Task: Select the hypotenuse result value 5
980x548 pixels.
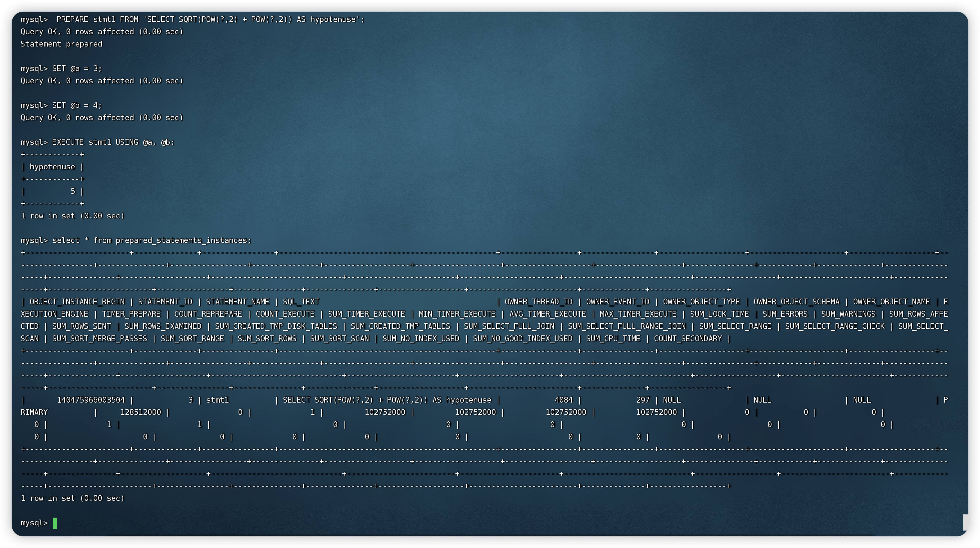Action: pyautogui.click(x=73, y=191)
